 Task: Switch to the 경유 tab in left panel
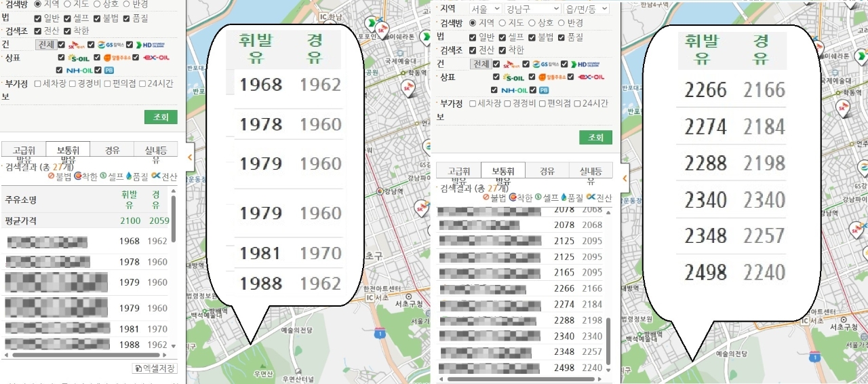tap(112, 150)
